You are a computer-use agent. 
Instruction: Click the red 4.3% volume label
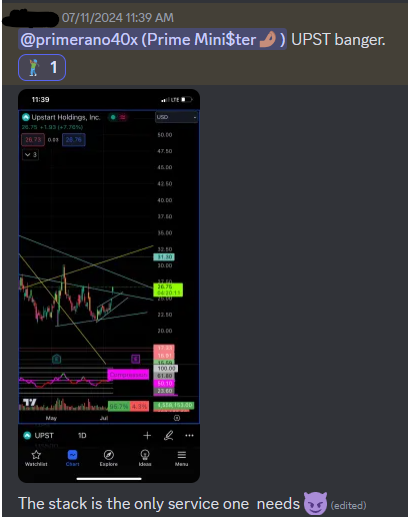point(139,406)
